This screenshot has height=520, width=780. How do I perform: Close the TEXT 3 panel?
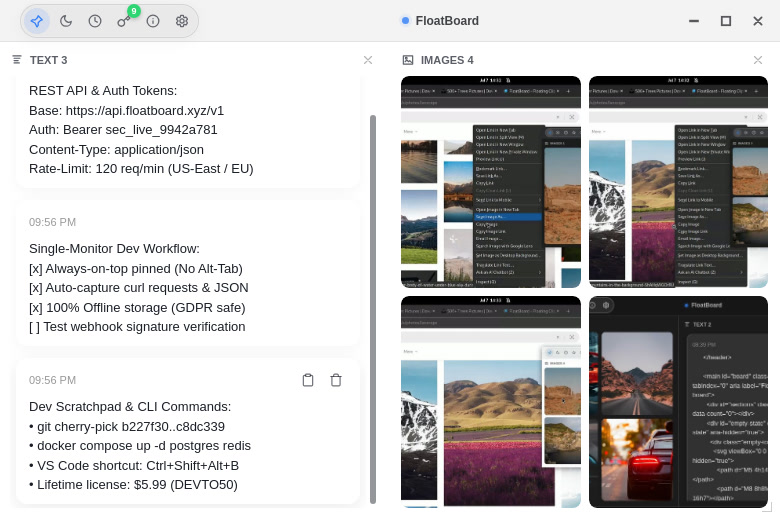click(x=368, y=60)
